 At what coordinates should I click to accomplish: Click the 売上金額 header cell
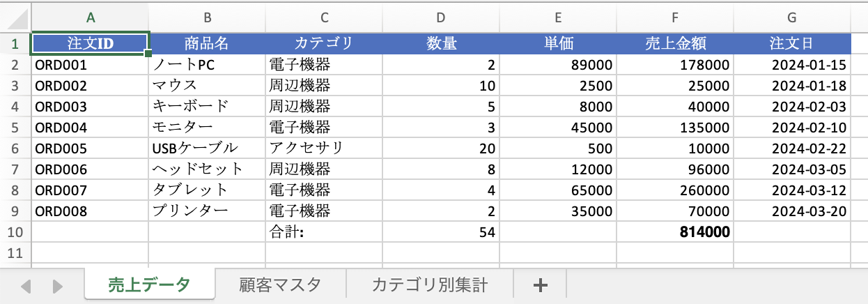pyautogui.click(x=675, y=44)
